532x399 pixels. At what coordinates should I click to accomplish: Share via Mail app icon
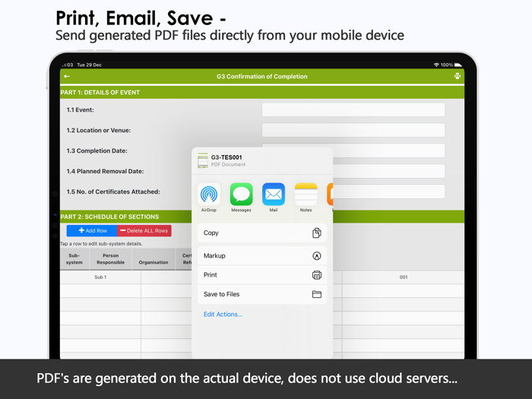[274, 194]
